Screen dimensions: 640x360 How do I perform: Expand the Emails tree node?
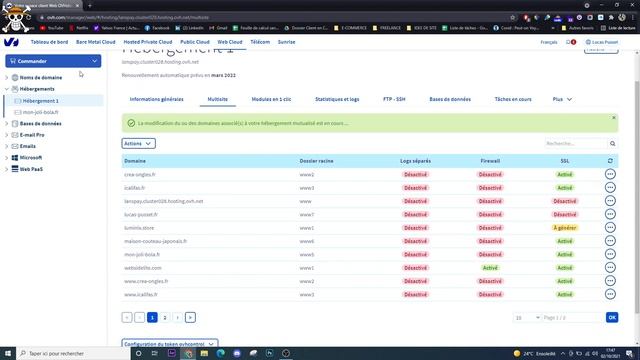pyautogui.click(x=7, y=146)
